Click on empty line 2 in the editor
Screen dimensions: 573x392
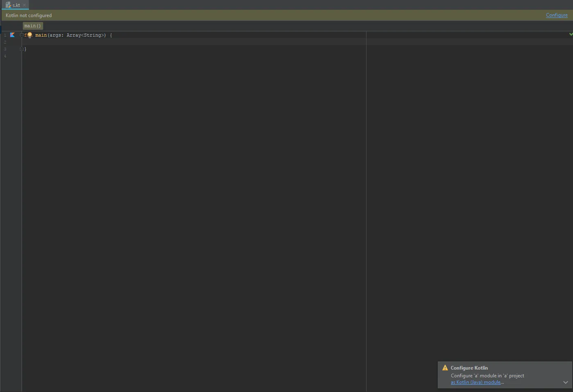click(297, 42)
